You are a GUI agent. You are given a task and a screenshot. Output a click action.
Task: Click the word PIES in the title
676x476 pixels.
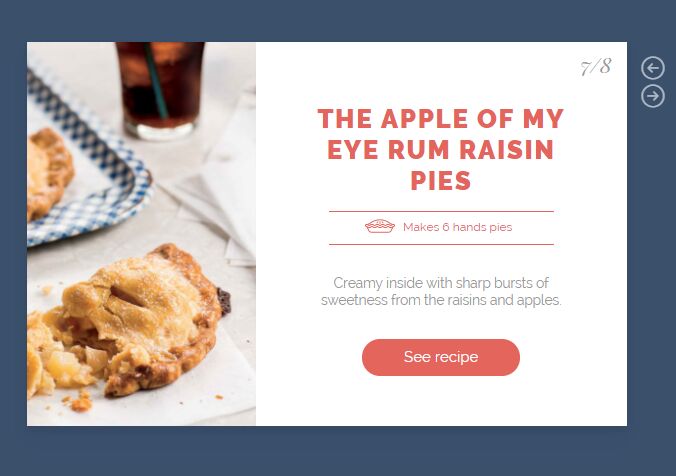coord(441,181)
